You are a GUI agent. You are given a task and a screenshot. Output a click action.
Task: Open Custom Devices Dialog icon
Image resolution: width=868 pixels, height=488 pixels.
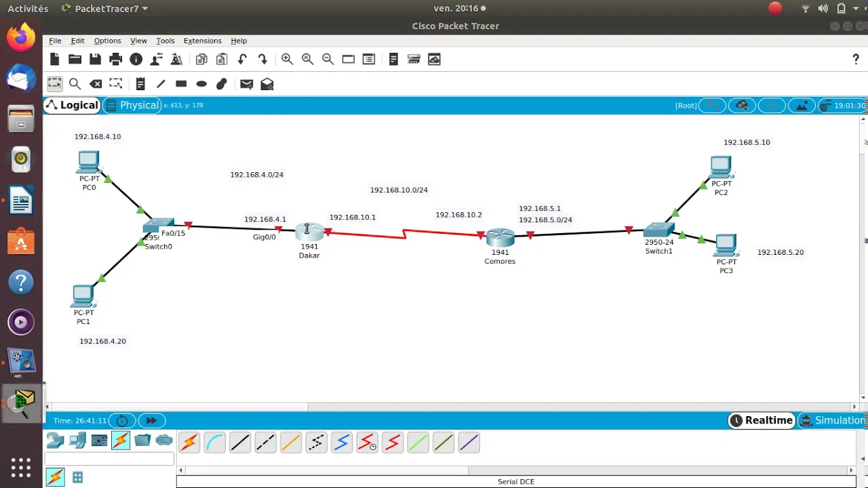coord(369,60)
